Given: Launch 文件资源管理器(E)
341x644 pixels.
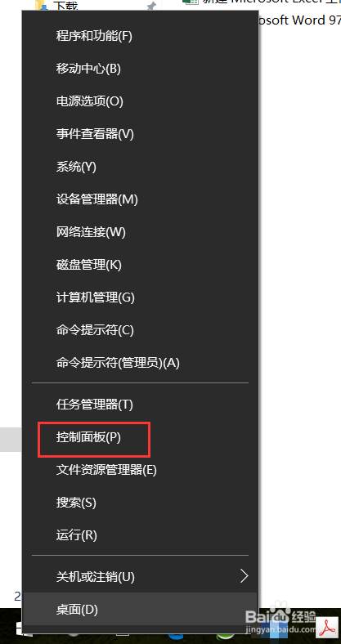Looking at the screenshot, I should [x=141, y=470].
